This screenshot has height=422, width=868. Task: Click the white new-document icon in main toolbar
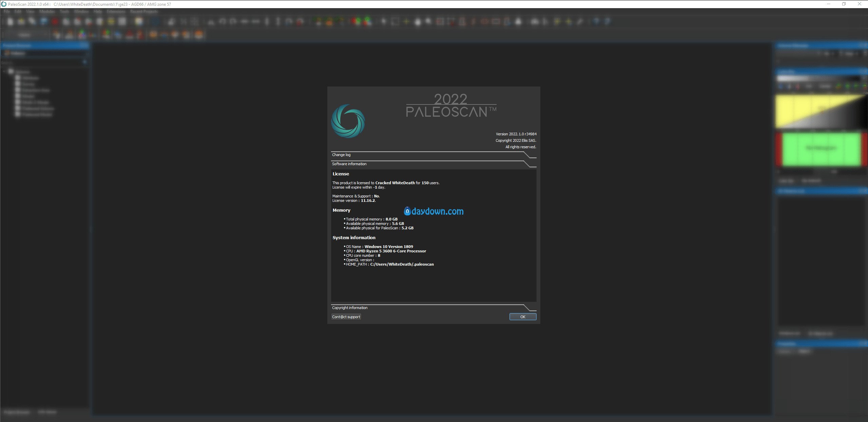[10, 22]
